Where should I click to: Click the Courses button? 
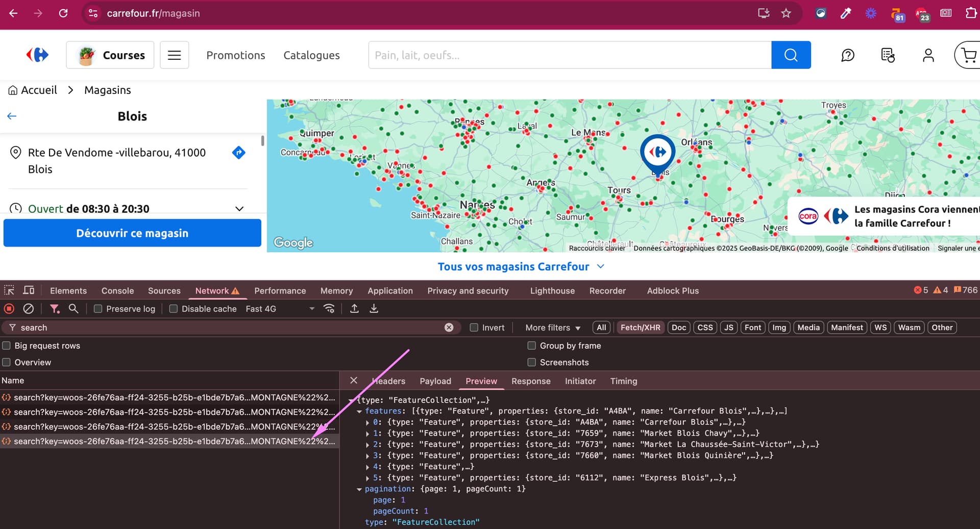click(x=110, y=55)
